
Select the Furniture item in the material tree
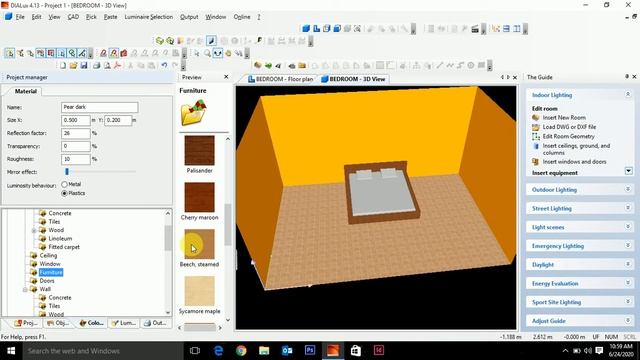click(51, 273)
